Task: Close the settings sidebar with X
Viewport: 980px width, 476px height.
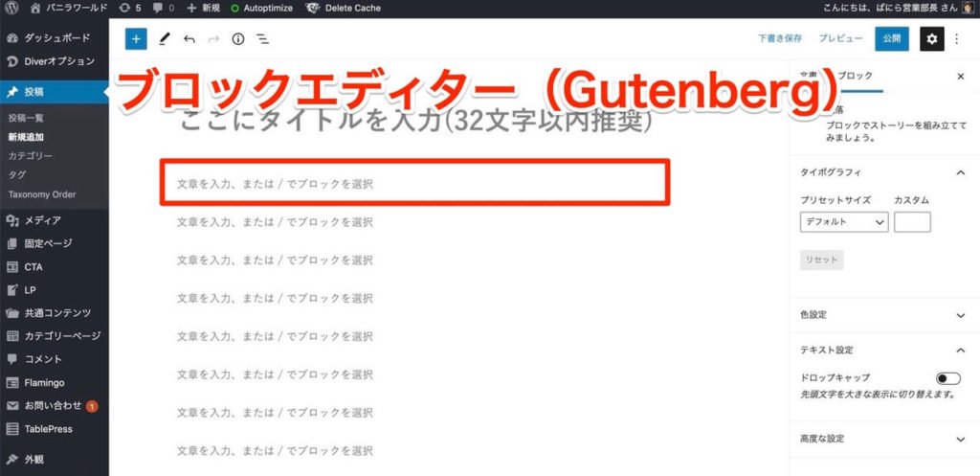Action: [961, 77]
